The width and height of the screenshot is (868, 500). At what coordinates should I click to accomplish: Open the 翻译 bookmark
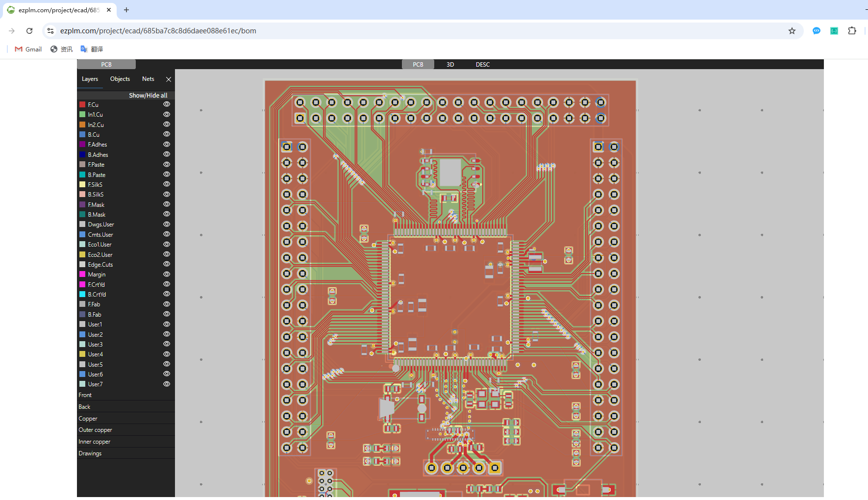click(x=92, y=49)
